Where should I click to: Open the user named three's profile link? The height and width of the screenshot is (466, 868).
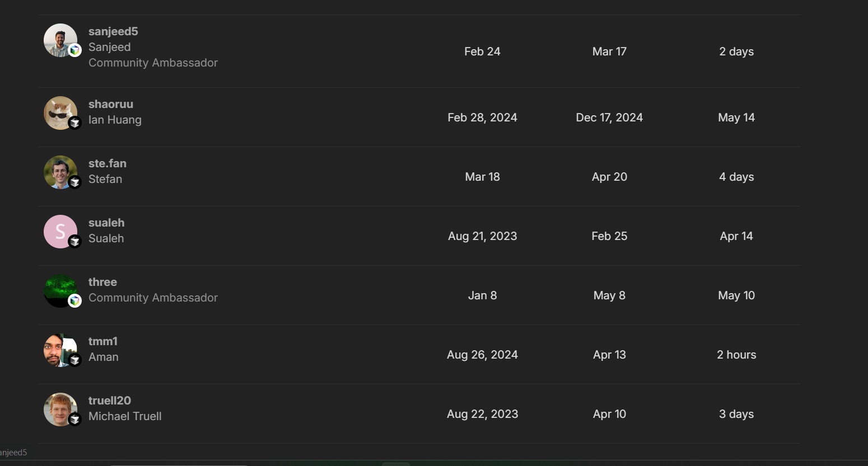click(x=102, y=282)
